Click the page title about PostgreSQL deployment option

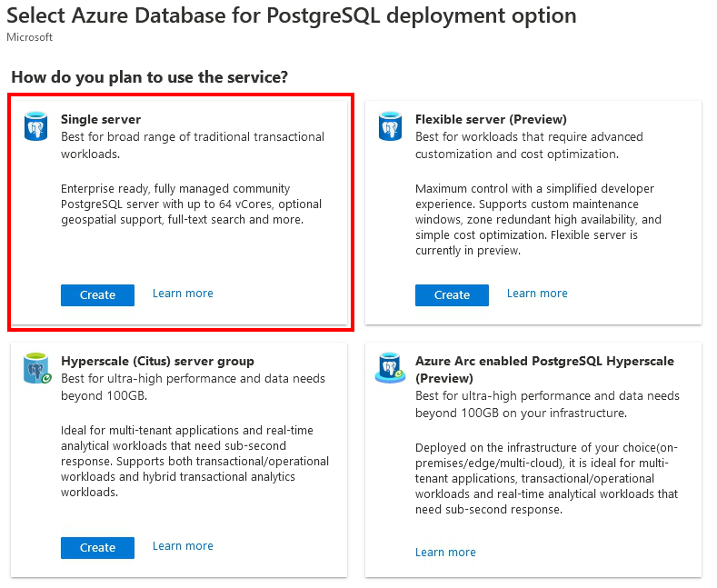point(291,15)
